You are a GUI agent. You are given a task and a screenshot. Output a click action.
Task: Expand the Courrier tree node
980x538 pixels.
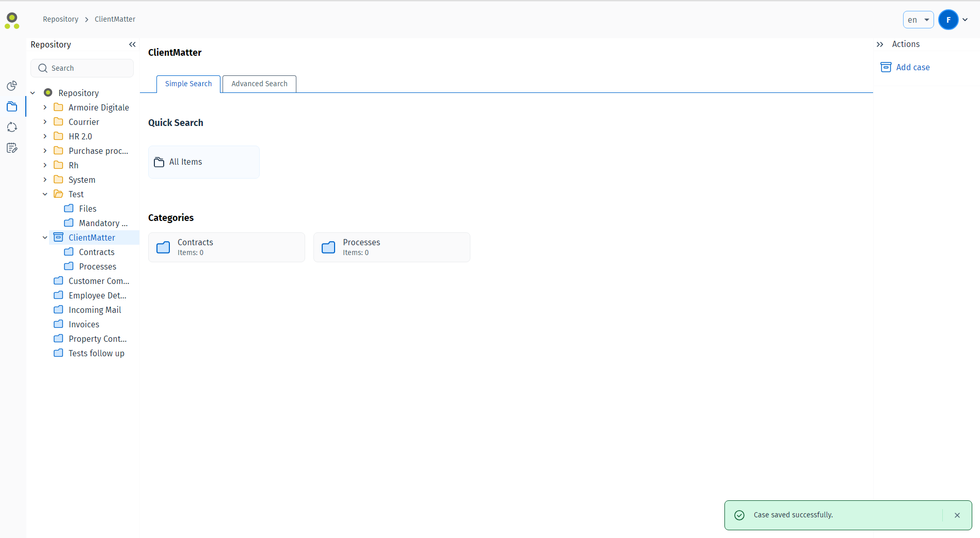(x=45, y=122)
